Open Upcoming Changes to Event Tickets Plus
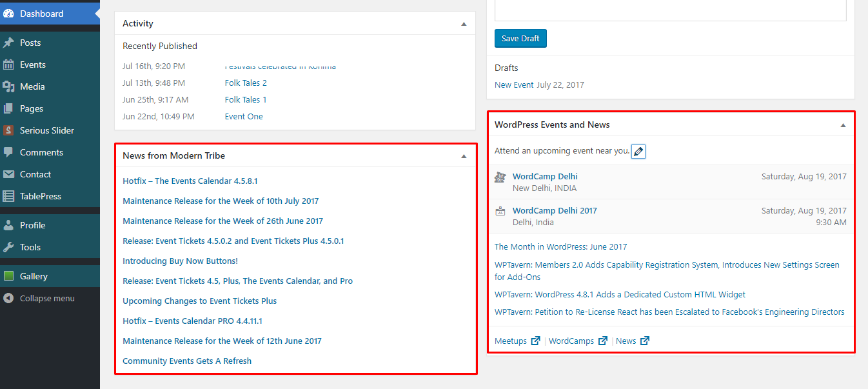Image resolution: width=868 pixels, height=389 pixels. (x=200, y=301)
